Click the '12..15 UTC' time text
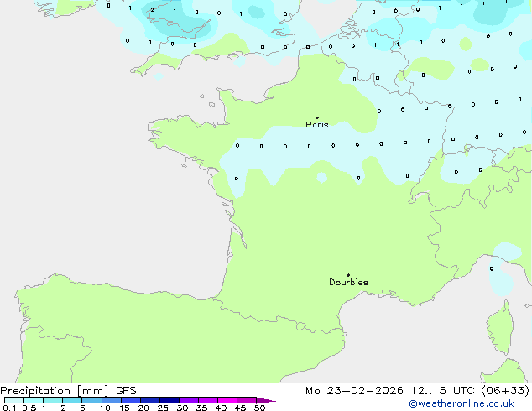The image size is (532, 411). tap(442, 391)
